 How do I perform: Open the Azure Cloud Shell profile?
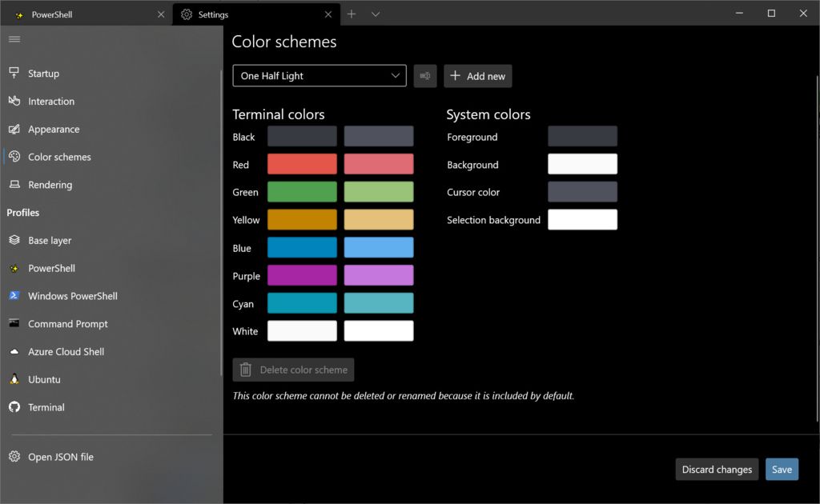[x=111, y=351]
